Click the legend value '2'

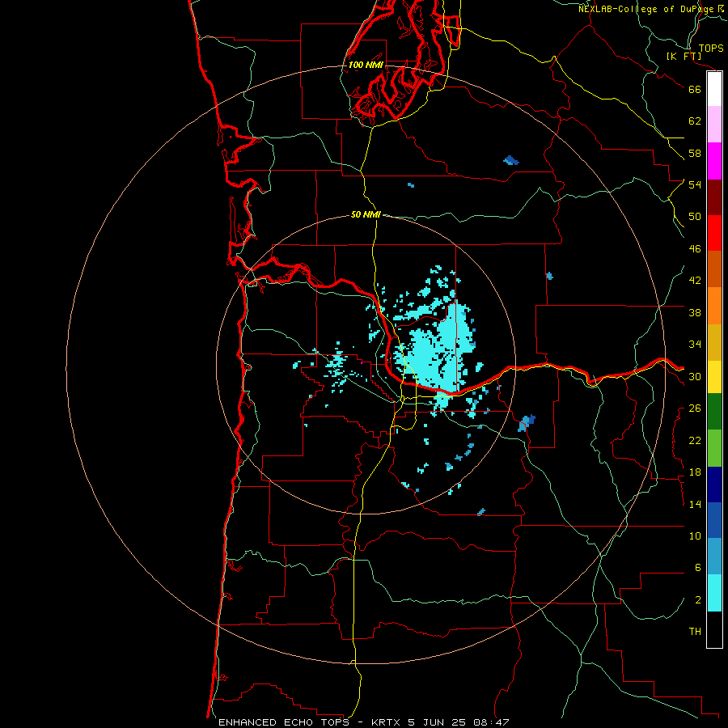pyautogui.click(x=697, y=599)
